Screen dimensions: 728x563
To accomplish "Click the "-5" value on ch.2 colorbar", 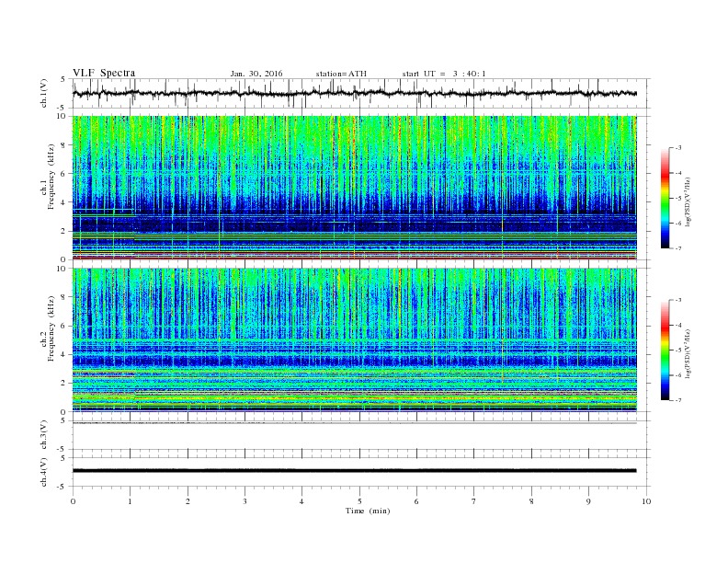I will [x=677, y=350].
